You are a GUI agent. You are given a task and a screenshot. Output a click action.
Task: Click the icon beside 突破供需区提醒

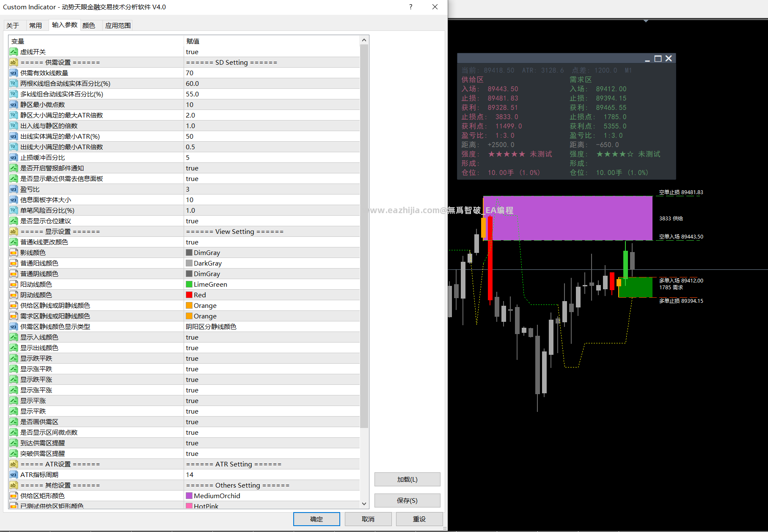click(14, 453)
